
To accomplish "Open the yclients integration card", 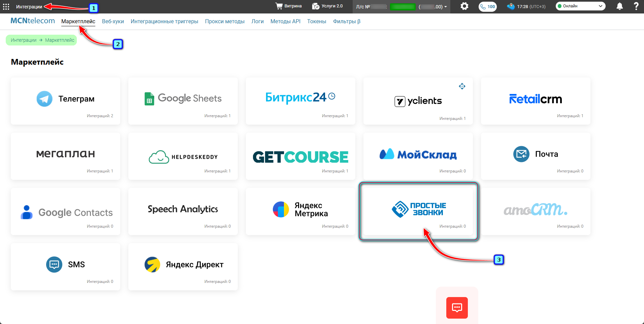I will click(418, 101).
